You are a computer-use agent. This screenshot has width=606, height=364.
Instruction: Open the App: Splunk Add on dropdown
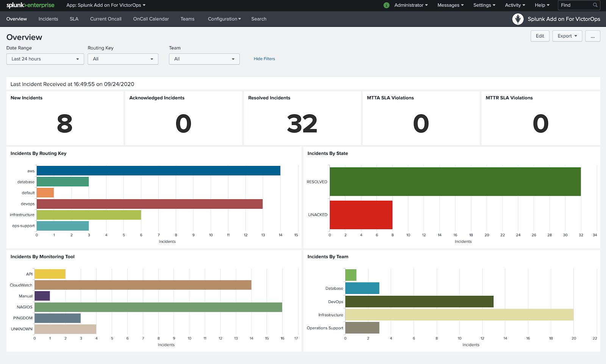point(106,5)
